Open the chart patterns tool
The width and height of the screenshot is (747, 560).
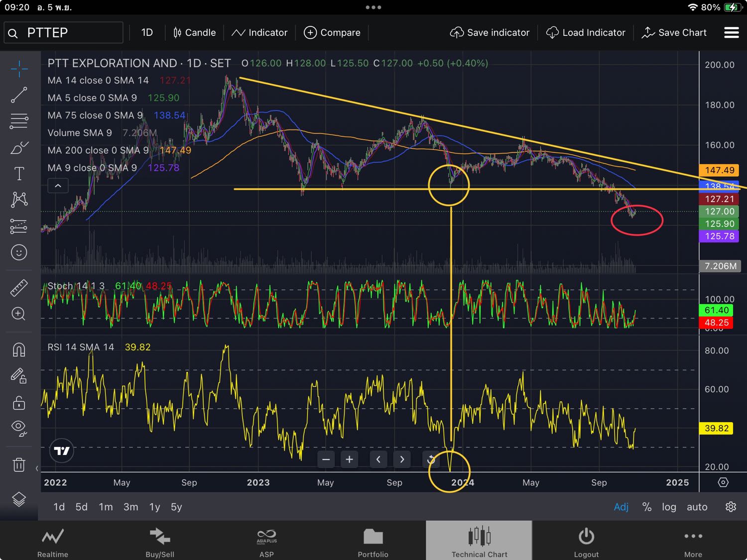click(19, 200)
